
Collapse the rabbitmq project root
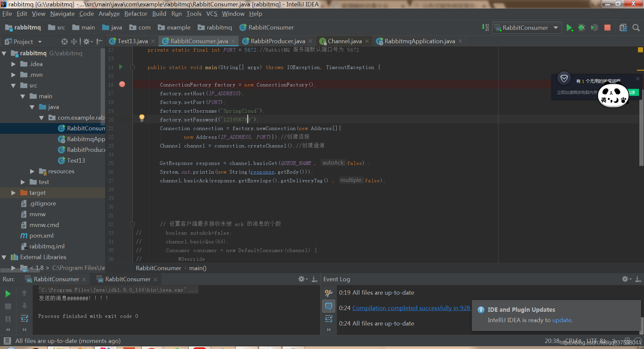[x=4, y=53]
